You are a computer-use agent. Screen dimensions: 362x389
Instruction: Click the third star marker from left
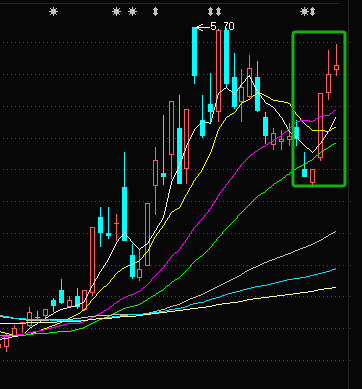(x=133, y=12)
